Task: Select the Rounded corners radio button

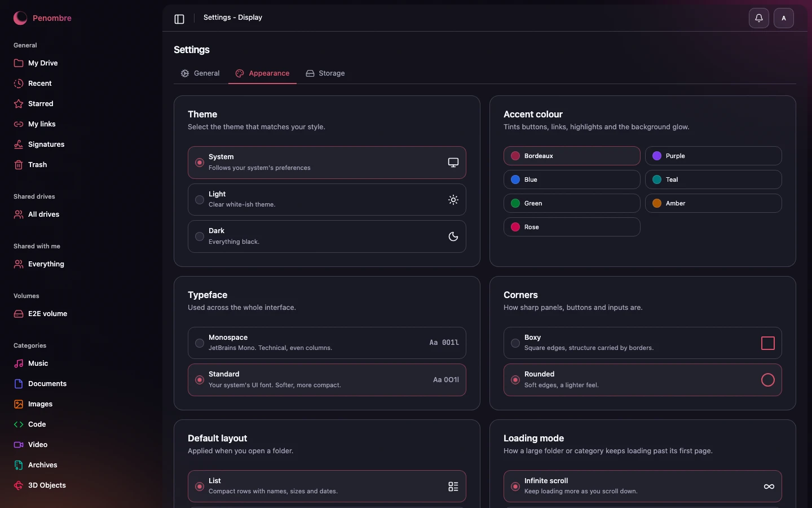Action: [x=515, y=380]
